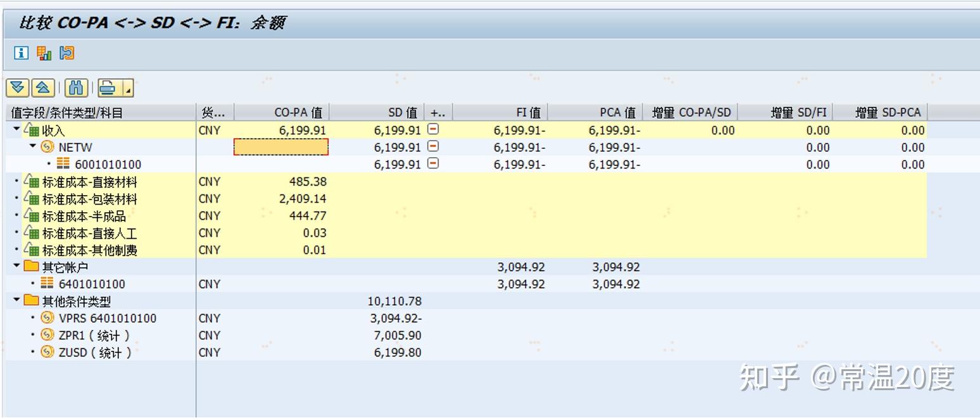
Task: Click the refresh icon next to the chart icon
Action: point(66,54)
